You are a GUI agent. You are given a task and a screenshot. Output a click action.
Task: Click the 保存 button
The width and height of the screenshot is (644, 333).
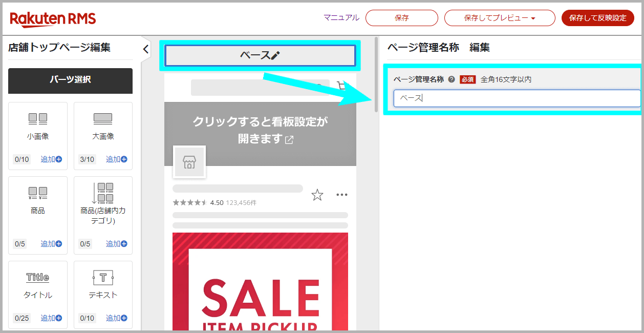click(402, 18)
